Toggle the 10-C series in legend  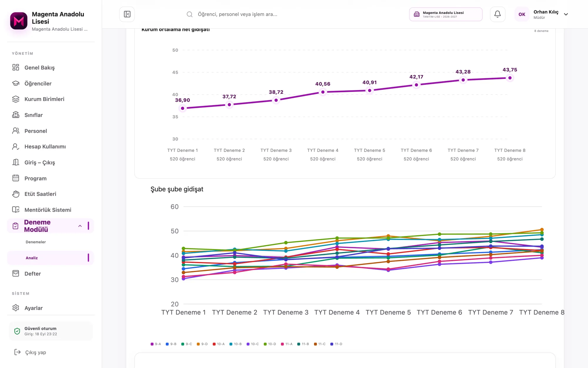(x=253, y=344)
